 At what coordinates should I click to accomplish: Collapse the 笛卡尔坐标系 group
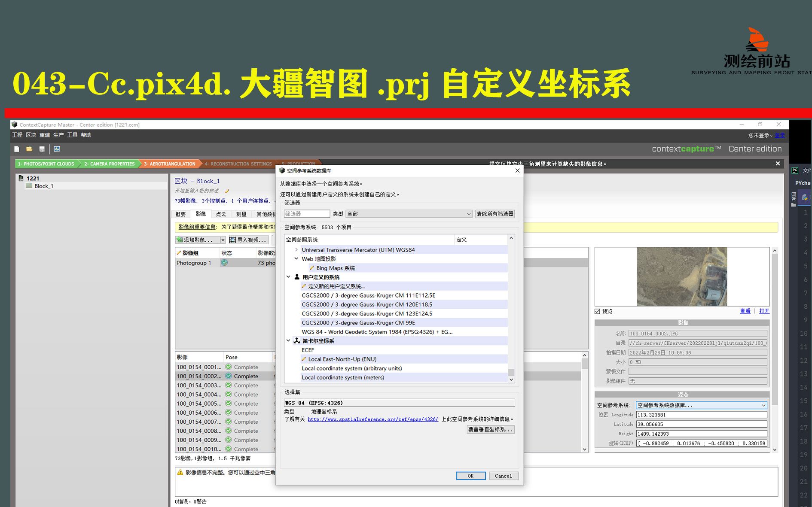[x=288, y=340]
